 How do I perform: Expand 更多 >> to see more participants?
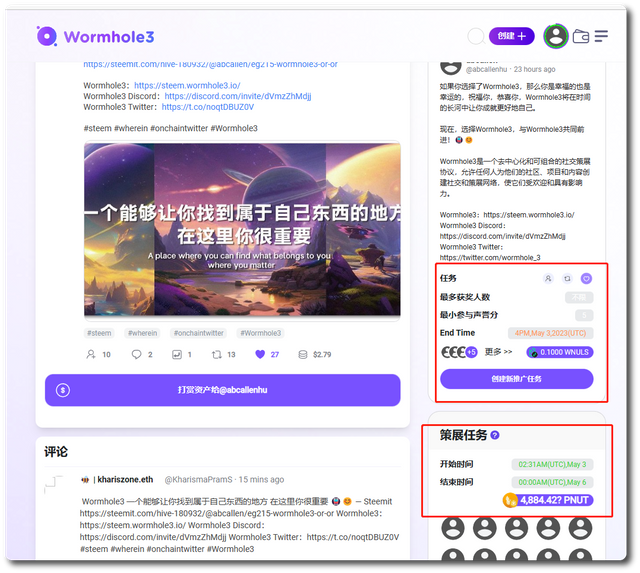pyautogui.click(x=498, y=352)
